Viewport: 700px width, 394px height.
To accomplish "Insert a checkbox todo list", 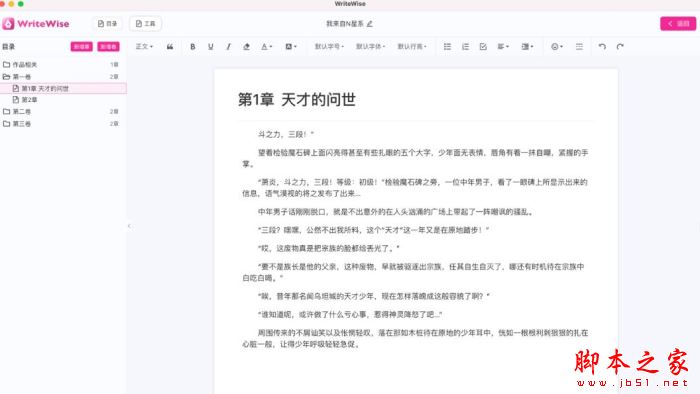I will [x=483, y=46].
